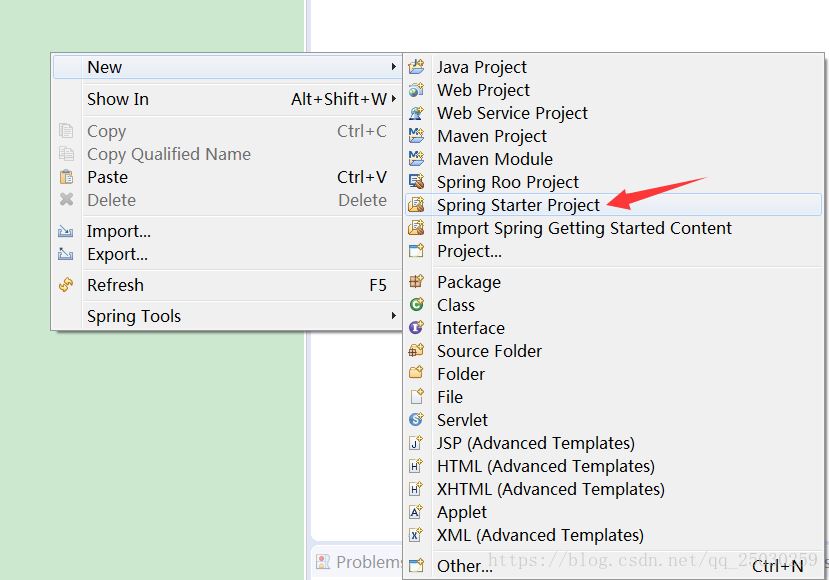Select Source Folder from the submenu
The height and width of the screenshot is (580, 829).
click(x=489, y=351)
